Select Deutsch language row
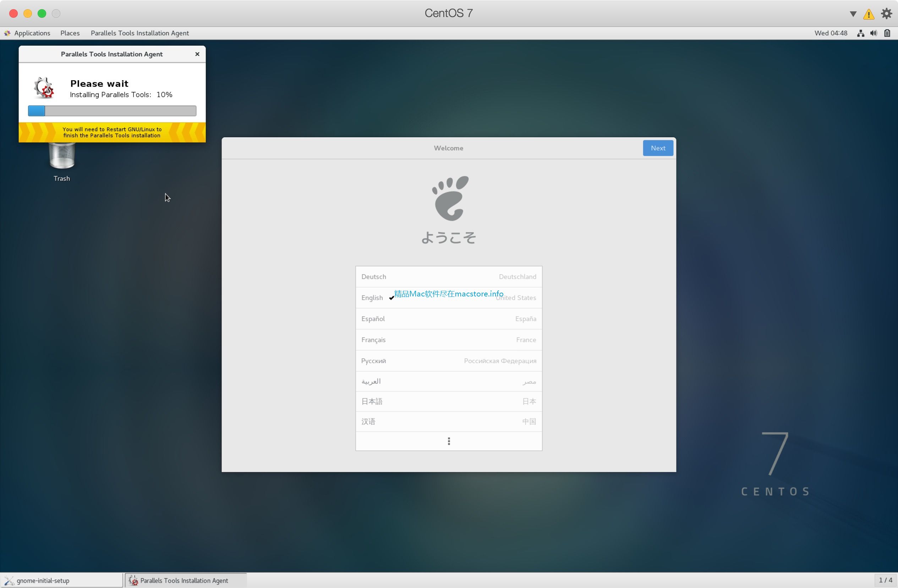The height and width of the screenshot is (588, 898). tap(449, 277)
